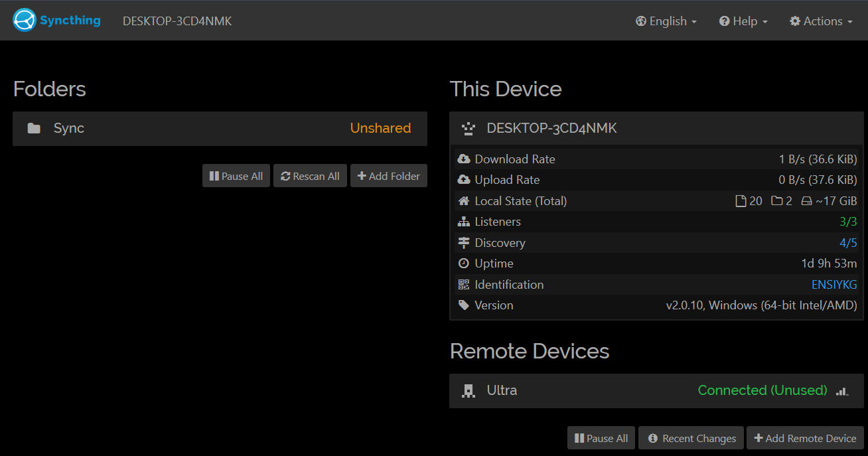This screenshot has height=456, width=868.
Task: Pause all folders
Action: tap(236, 176)
